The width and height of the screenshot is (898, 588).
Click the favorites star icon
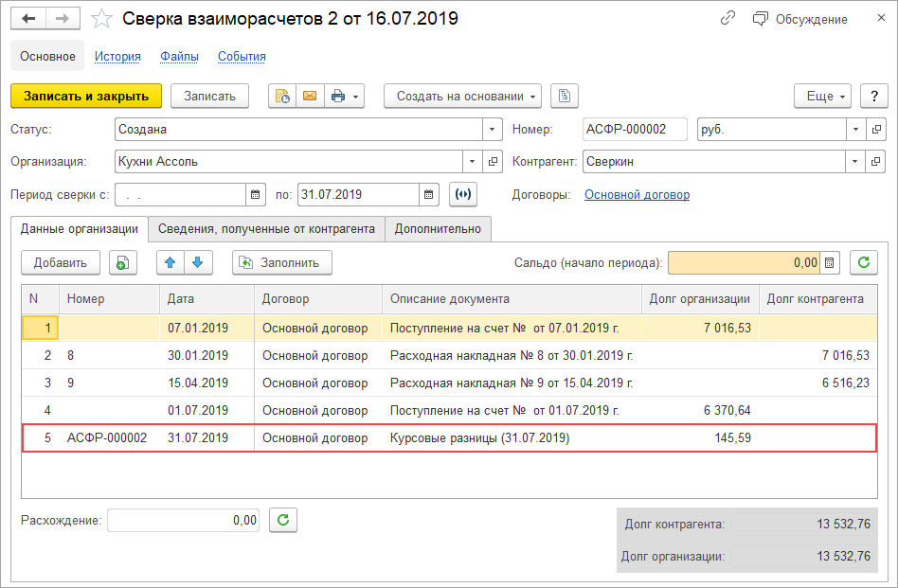[x=103, y=19]
